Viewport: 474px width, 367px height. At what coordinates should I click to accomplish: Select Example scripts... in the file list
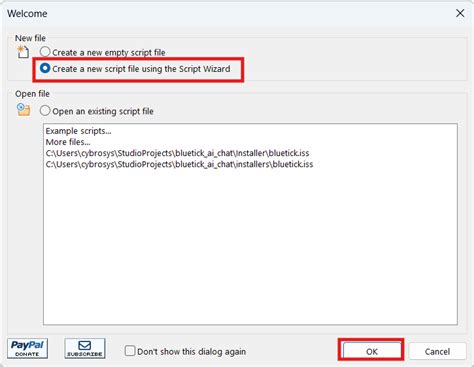pos(78,131)
